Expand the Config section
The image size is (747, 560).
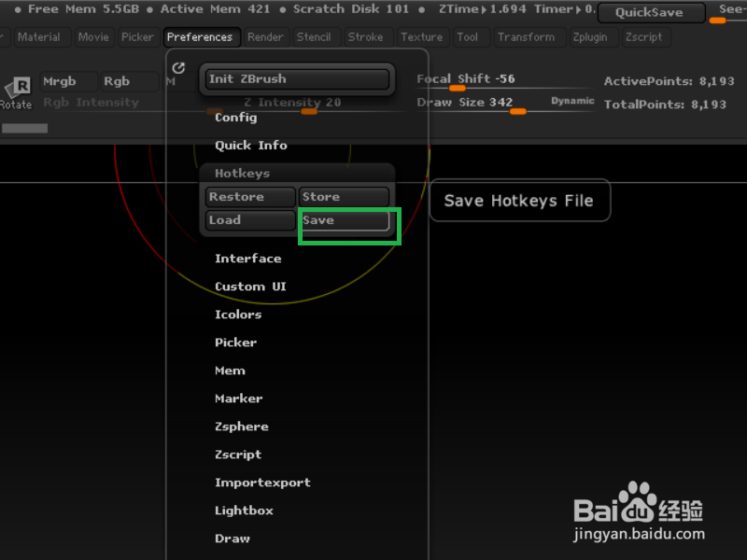coord(236,118)
